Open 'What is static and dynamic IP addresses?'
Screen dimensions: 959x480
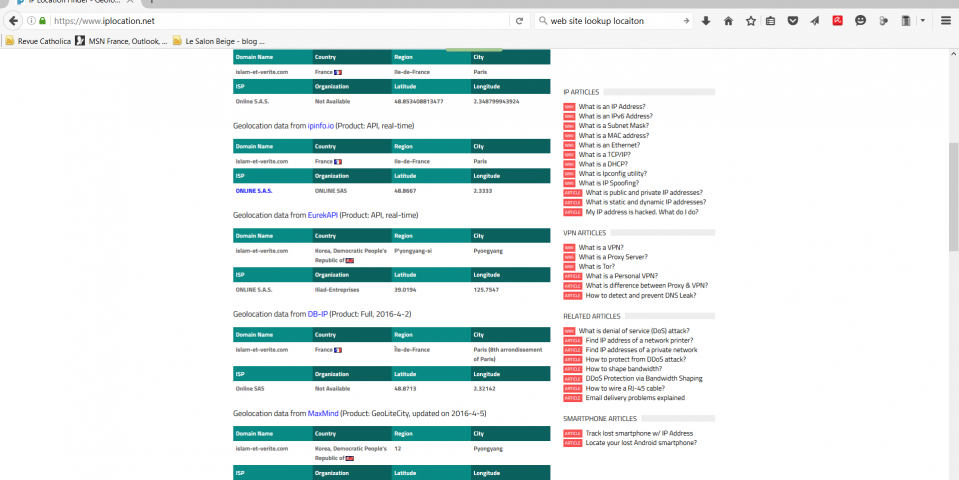[646, 202]
